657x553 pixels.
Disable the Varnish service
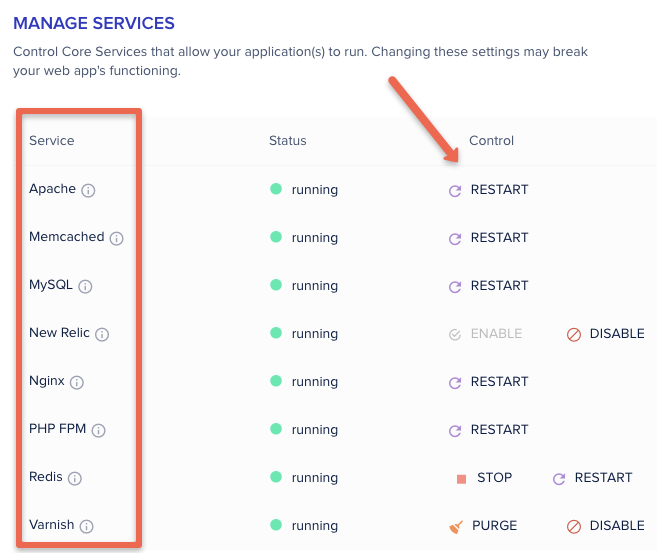[605, 526]
